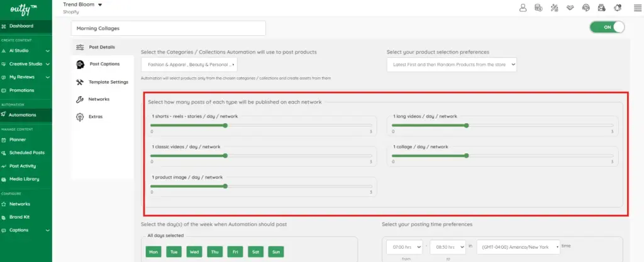Click the AI Studio sidebar icon
The height and width of the screenshot is (262, 644).
click(x=4, y=51)
